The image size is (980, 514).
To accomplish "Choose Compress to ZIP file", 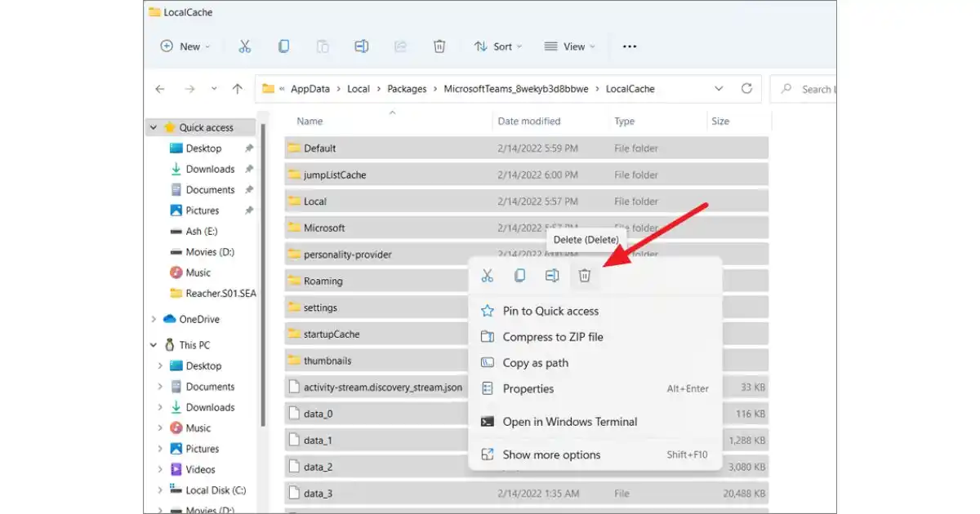I will pyautogui.click(x=595, y=337).
